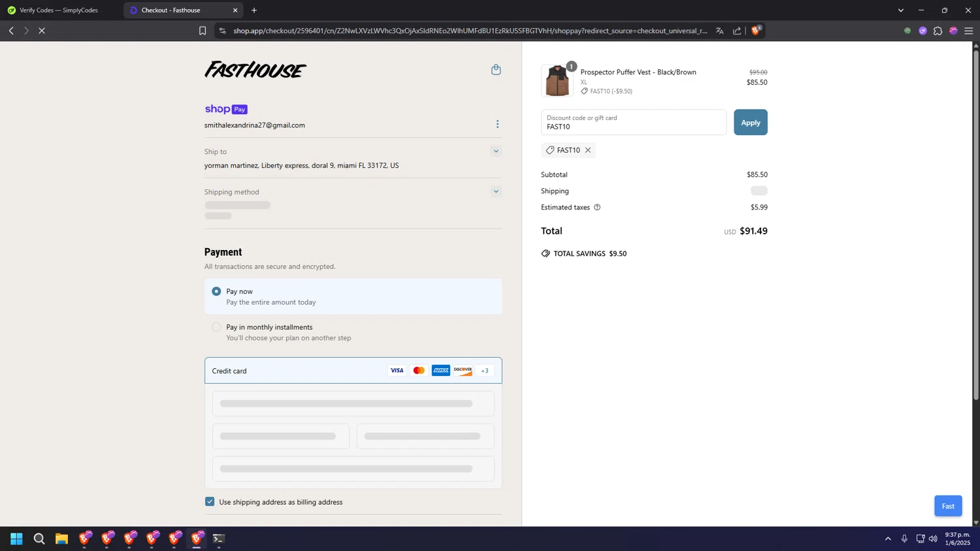Open the Shop Pay account options menu
Viewport: 980px width, 551px height.
(x=497, y=124)
